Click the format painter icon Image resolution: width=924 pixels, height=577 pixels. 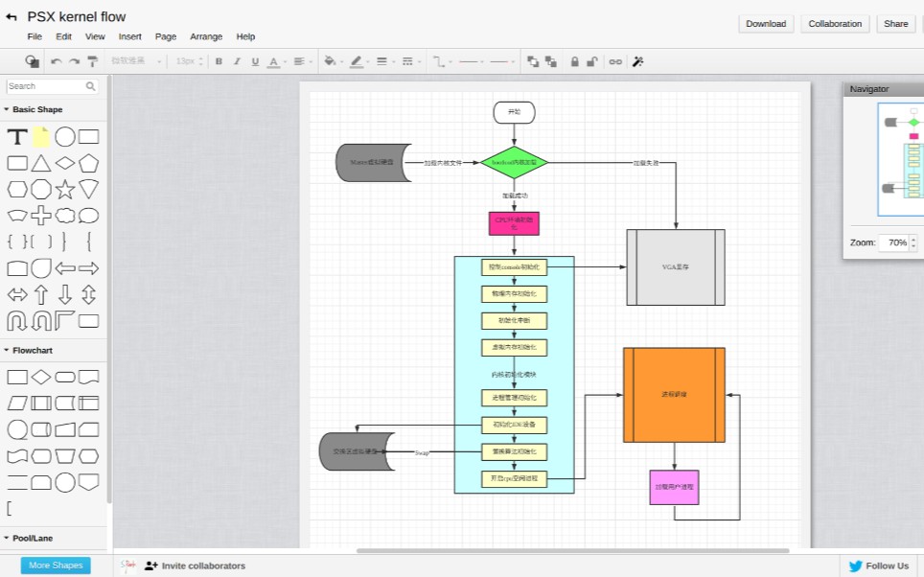click(93, 61)
